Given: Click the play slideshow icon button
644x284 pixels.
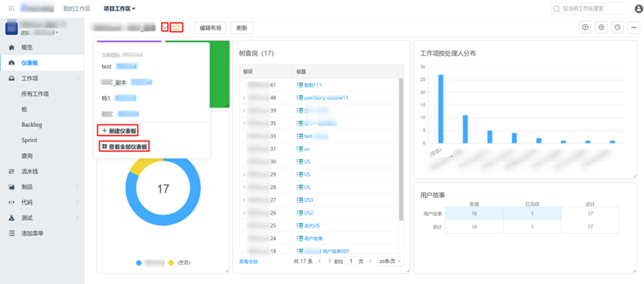Looking at the screenshot, I should coord(585,28).
